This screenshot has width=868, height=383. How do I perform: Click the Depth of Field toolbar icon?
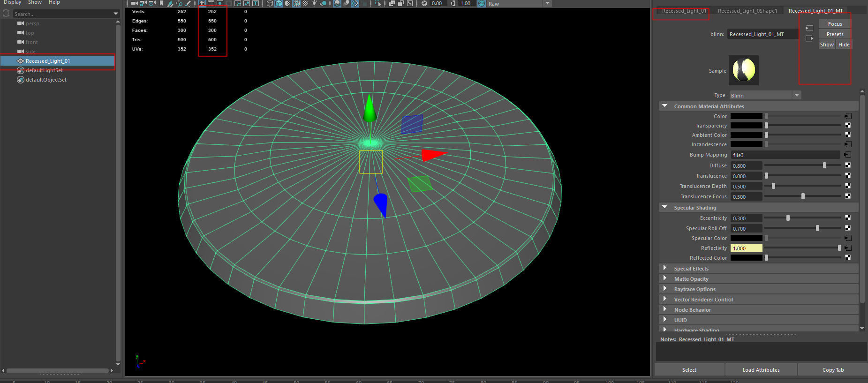pos(364,3)
